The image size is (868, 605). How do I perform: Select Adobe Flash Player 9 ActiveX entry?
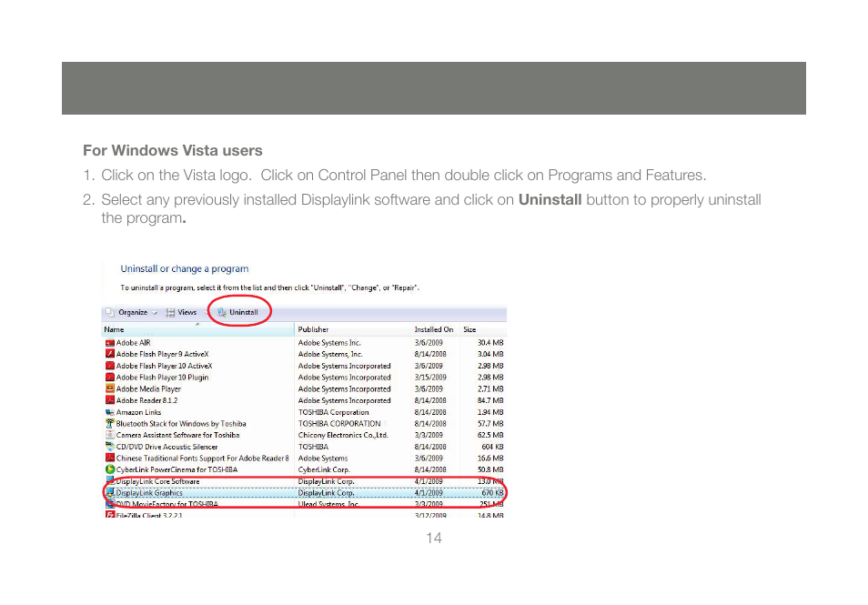click(162, 354)
